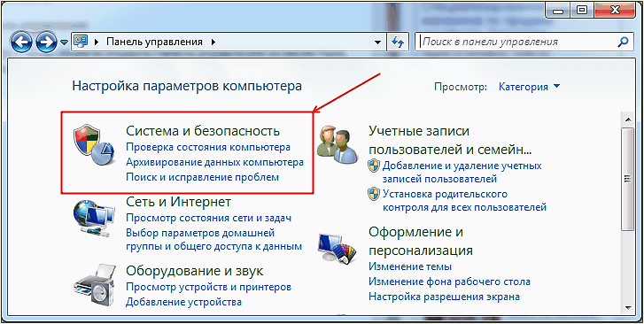The image size is (644, 324).
Task: Open address bar history dropdown arrow
Action: point(378,42)
